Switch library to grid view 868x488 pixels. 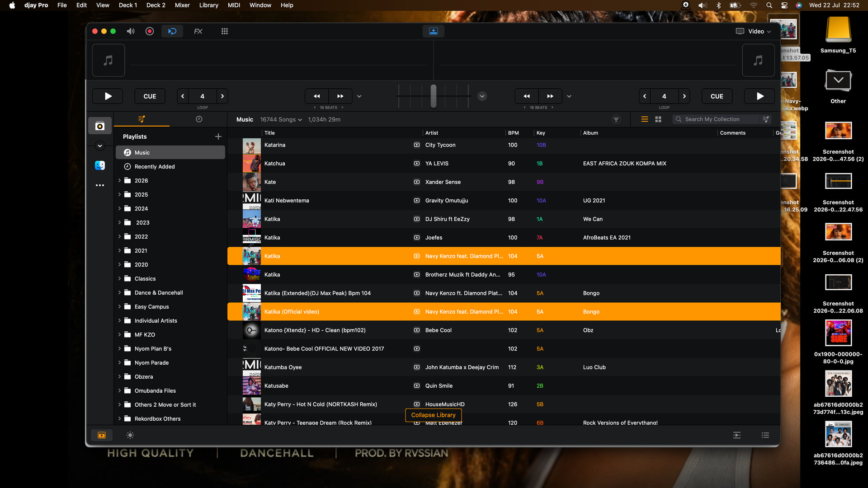coord(658,119)
